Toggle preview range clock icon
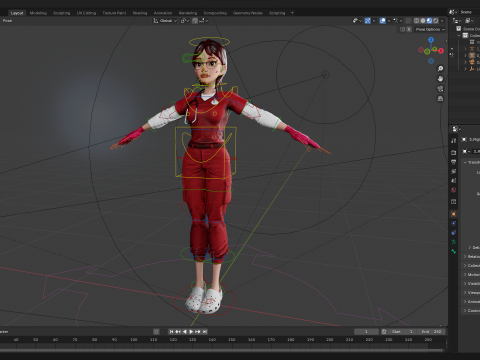 pos(384,332)
